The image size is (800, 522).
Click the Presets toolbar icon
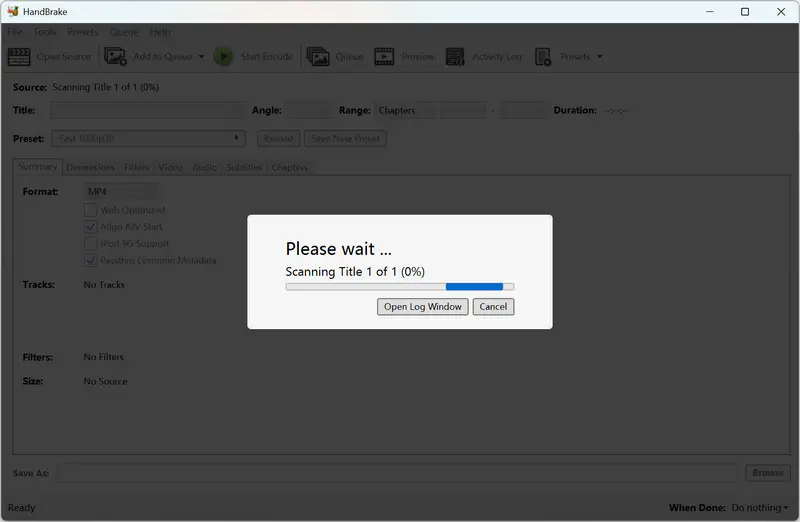pos(543,57)
